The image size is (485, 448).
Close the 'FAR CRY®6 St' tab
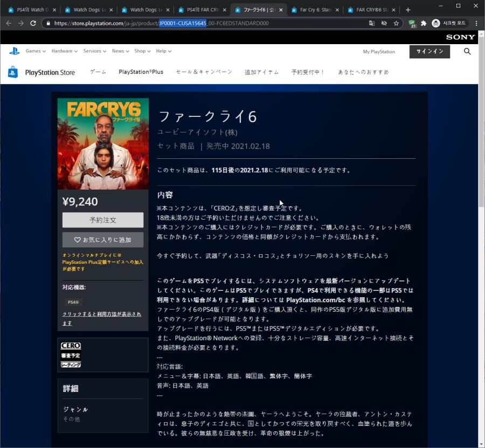[393, 10]
